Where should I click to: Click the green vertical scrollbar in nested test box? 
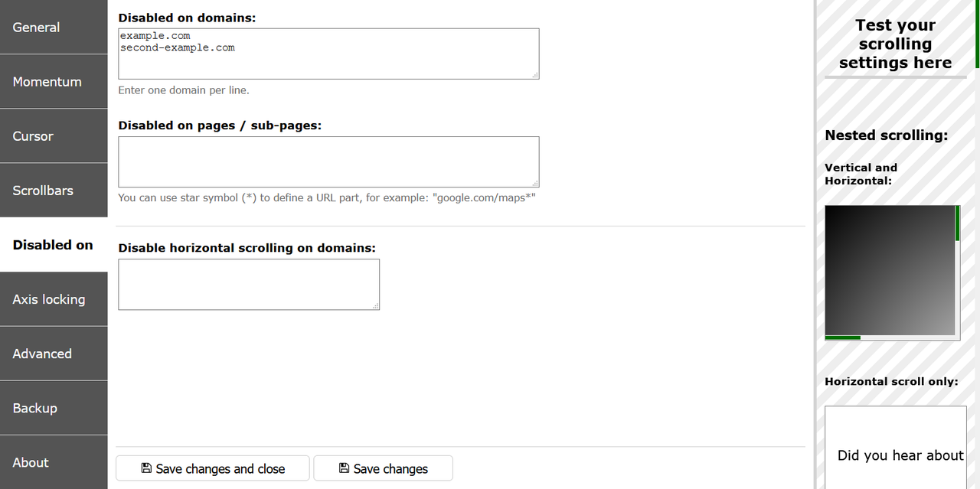click(x=958, y=223)
